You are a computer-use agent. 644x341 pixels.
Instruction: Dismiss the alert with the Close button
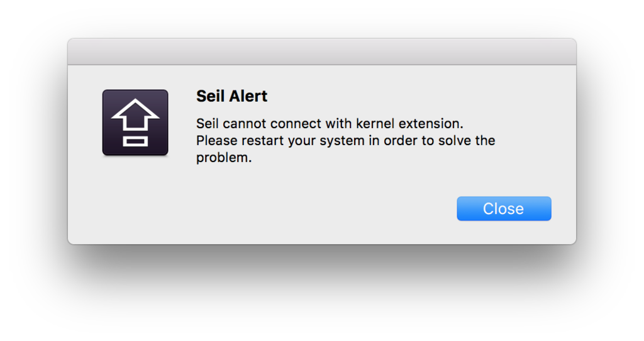(504, 208)
